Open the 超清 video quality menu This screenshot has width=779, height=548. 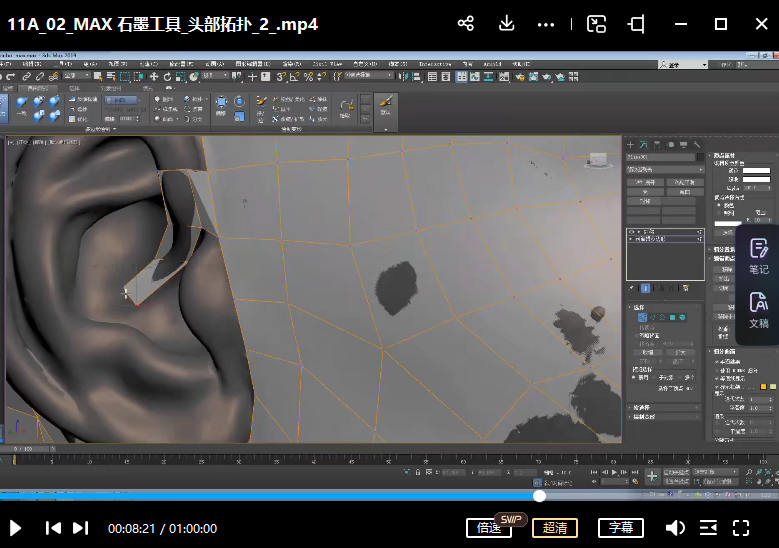click(554, 528)
